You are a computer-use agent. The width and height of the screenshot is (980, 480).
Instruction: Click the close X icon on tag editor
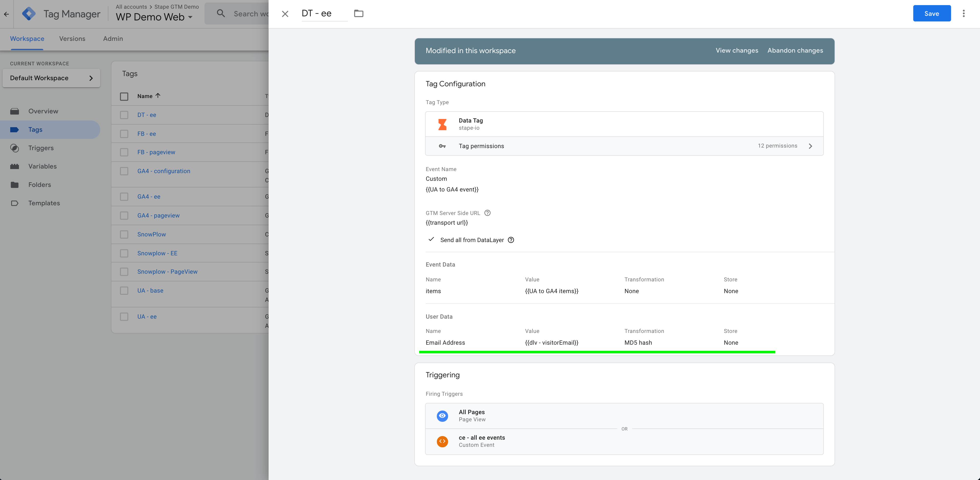pyautogui.click(x=284, y=13)
